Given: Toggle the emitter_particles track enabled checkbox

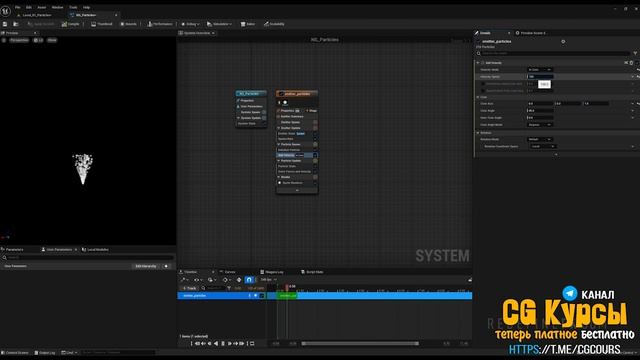Looking at the screenshot, I should tap(262, 296).
